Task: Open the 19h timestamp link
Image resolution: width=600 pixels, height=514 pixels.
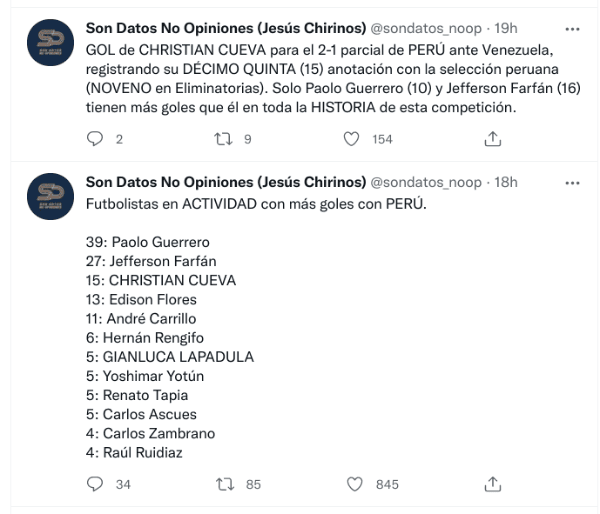Action: click(505, 28)
